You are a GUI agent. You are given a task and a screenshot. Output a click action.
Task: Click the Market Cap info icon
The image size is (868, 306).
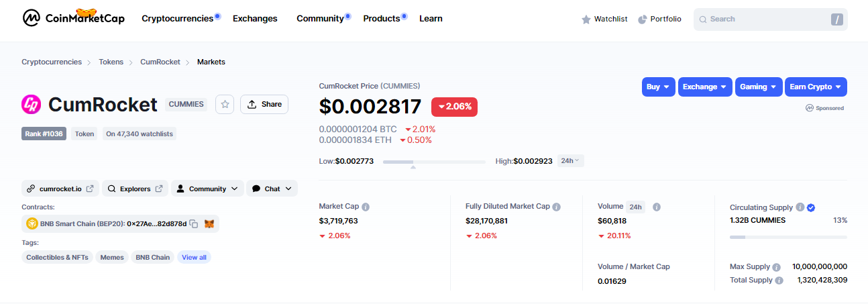[x=366, y=207]
